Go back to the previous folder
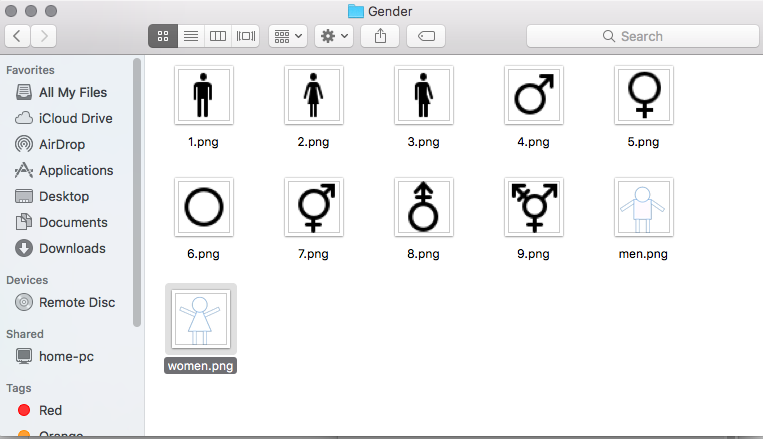The image size is (763, 439). coord(18,36)
